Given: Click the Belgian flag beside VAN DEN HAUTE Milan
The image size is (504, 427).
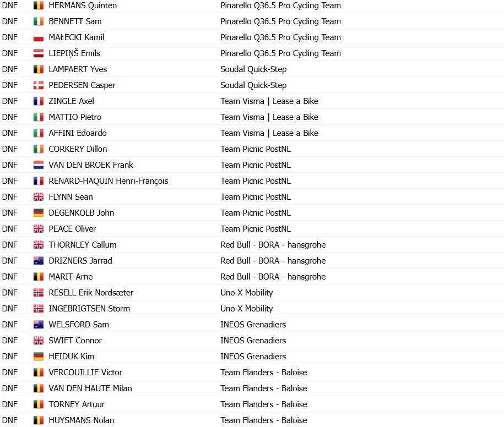Looking at the screenshot, I should click(x=38, y=388).
